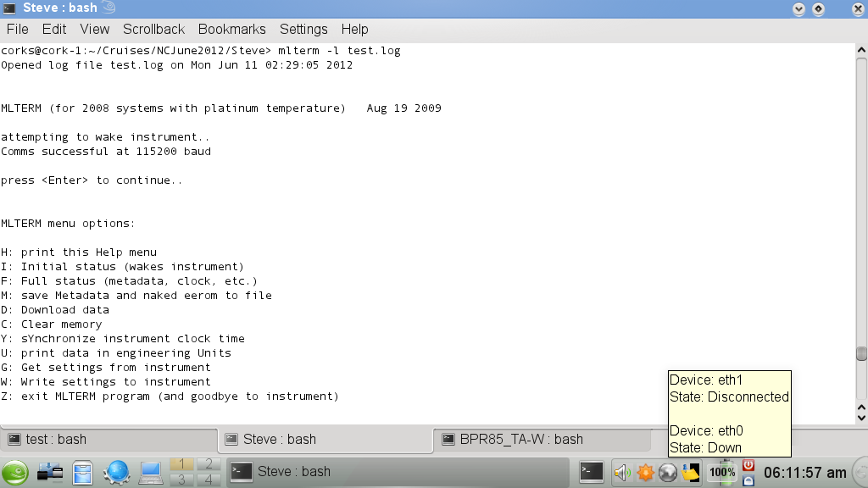868x488 pixels.
Task: Click the scrollbar down arrow in terminal
Action: (860, 416)
